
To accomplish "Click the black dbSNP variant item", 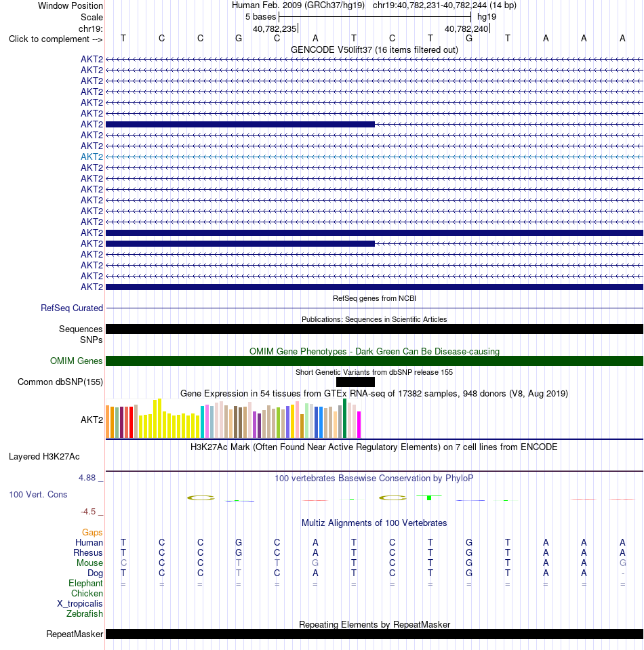I will (x=355, y=382).
